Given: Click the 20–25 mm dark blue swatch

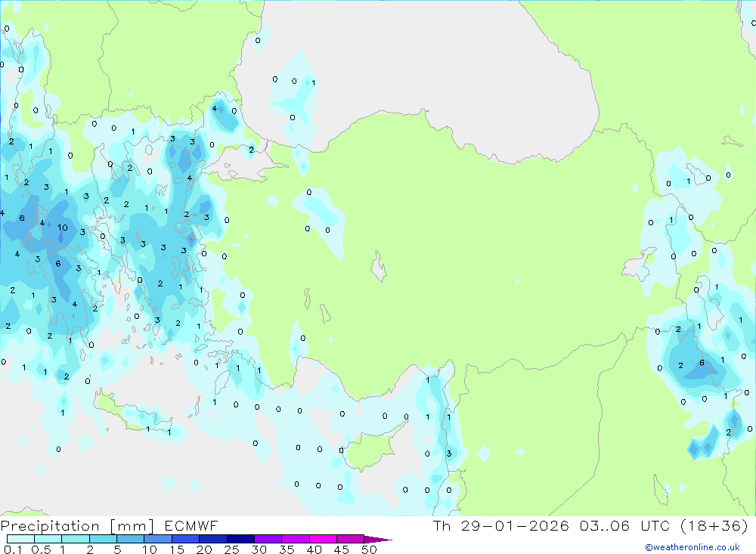Looking at the screenshot, I should click(213, 539).
